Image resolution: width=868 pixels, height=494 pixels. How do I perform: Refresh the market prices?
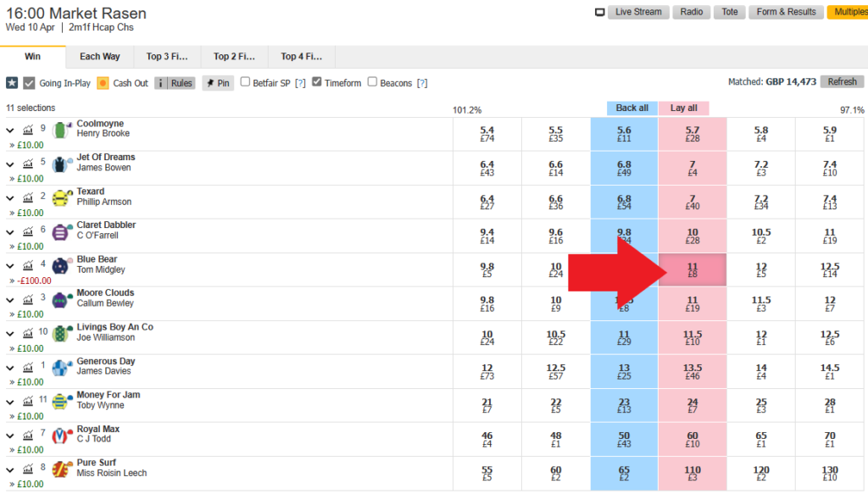(x=842, y=82)
